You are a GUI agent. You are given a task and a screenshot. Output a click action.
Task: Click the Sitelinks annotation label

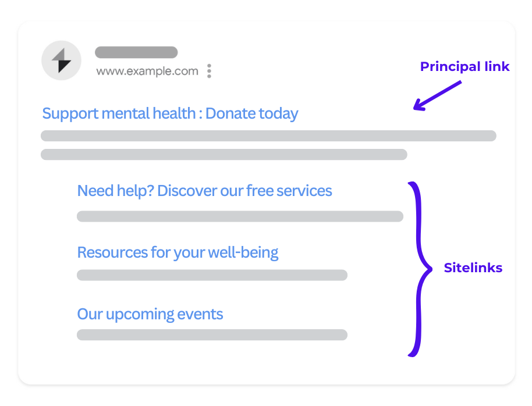point(473,268)
